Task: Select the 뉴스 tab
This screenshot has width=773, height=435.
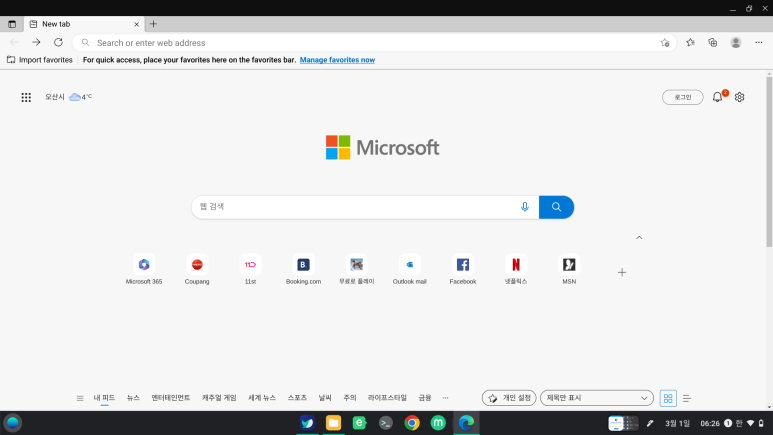Action: (x=134, y=398)
